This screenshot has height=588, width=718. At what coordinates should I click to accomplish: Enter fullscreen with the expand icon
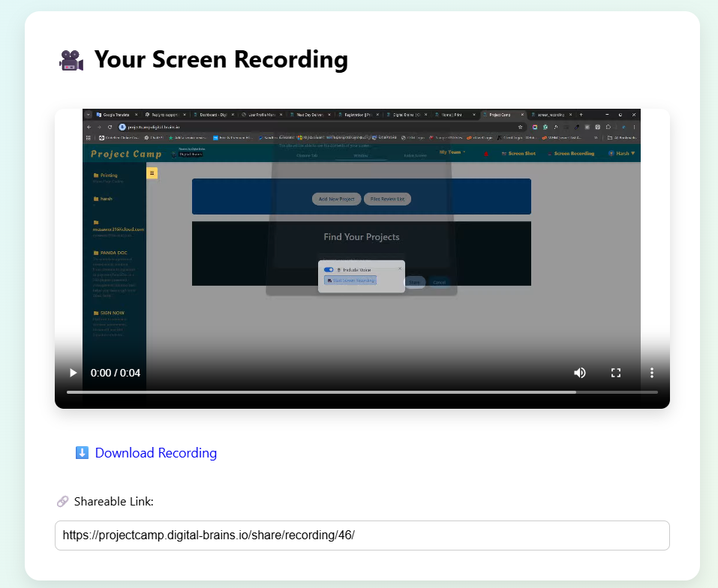(x=615, y=373)
